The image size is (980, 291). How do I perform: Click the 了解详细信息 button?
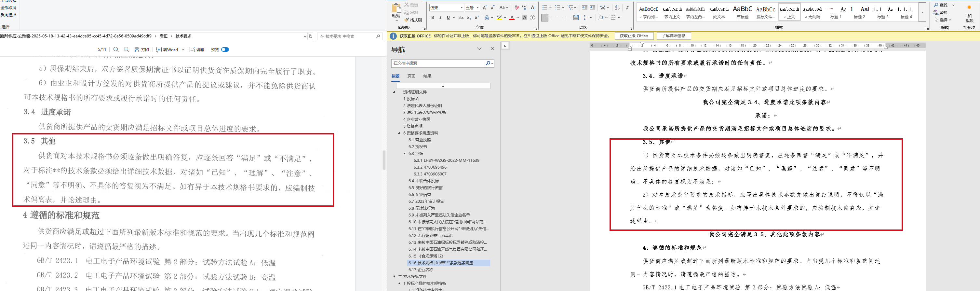673,36
